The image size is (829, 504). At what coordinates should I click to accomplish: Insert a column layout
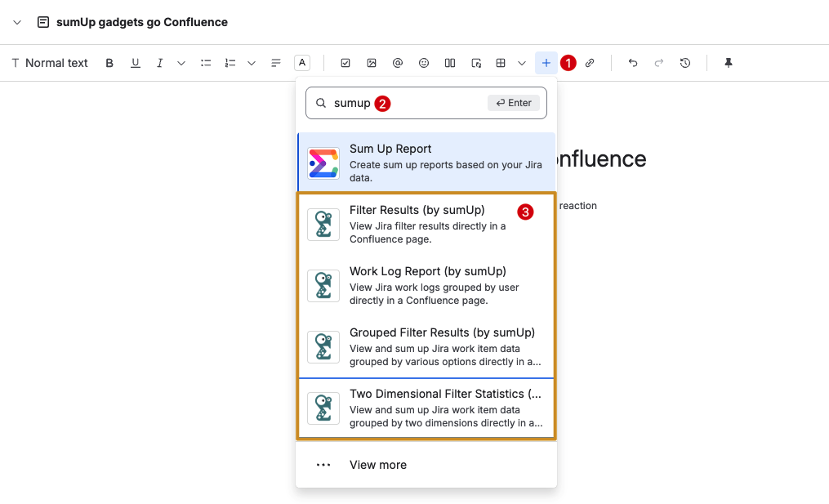tap(450, 63)
